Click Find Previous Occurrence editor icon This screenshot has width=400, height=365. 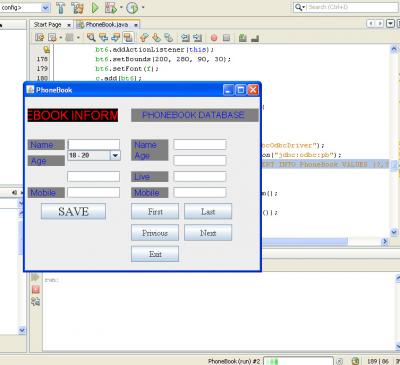click(x=103, y=37)
